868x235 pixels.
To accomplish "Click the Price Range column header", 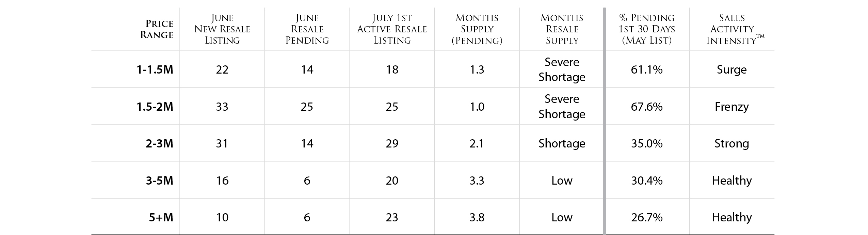I will pos(157,29).
